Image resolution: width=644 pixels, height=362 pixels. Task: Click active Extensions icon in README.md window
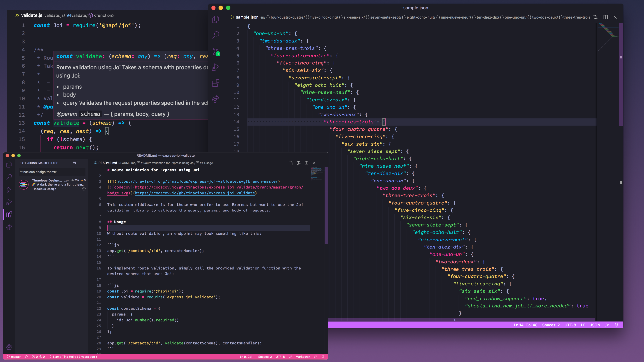tap(9, 215)
